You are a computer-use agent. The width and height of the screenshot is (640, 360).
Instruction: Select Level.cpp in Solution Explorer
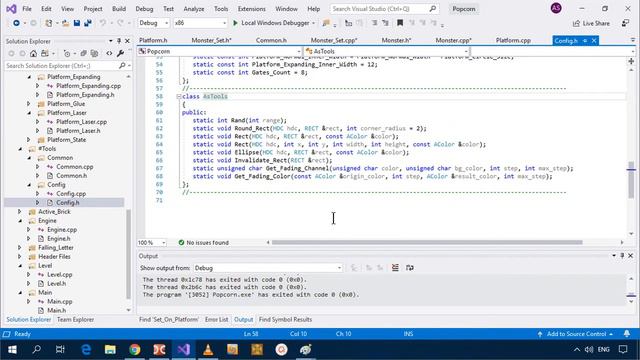coord(60,274)
